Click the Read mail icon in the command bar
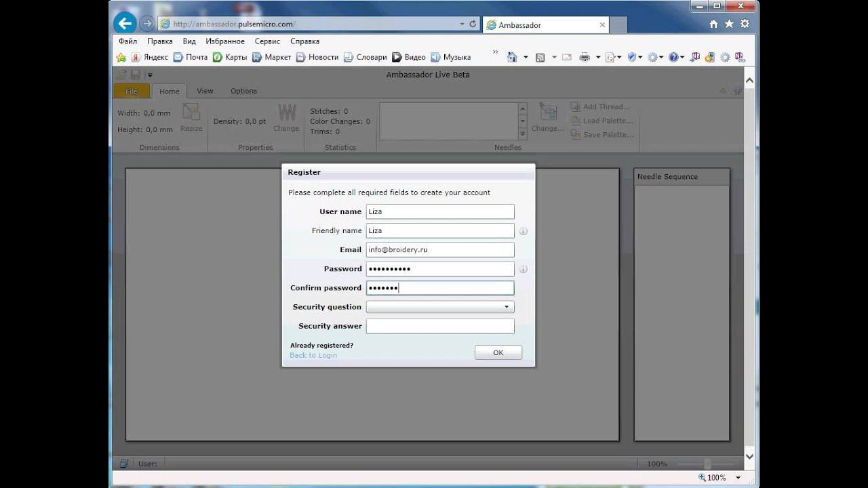Image resolution: width=868 pixels, height=488 pixels. (x=566, y=58)
